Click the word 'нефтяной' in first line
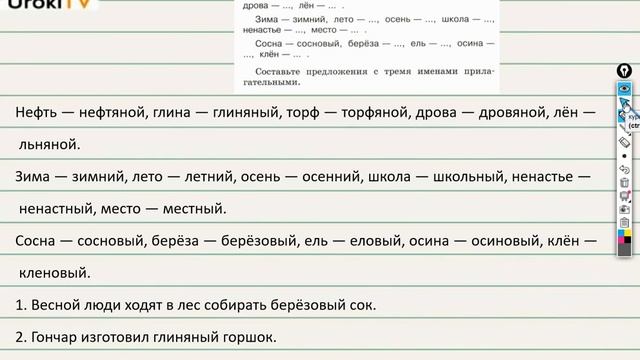The width and height of the screenshot is (640, 360). (112, 112)
